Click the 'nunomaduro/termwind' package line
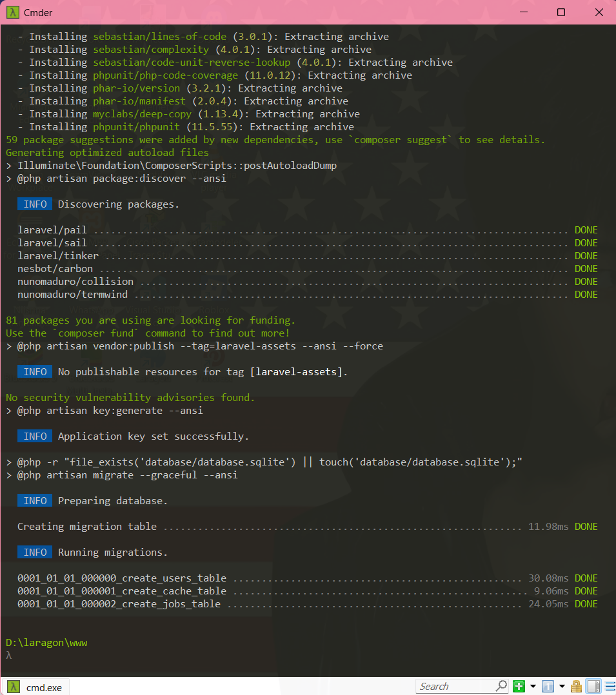The image size is (616, 695). point(307,294)
